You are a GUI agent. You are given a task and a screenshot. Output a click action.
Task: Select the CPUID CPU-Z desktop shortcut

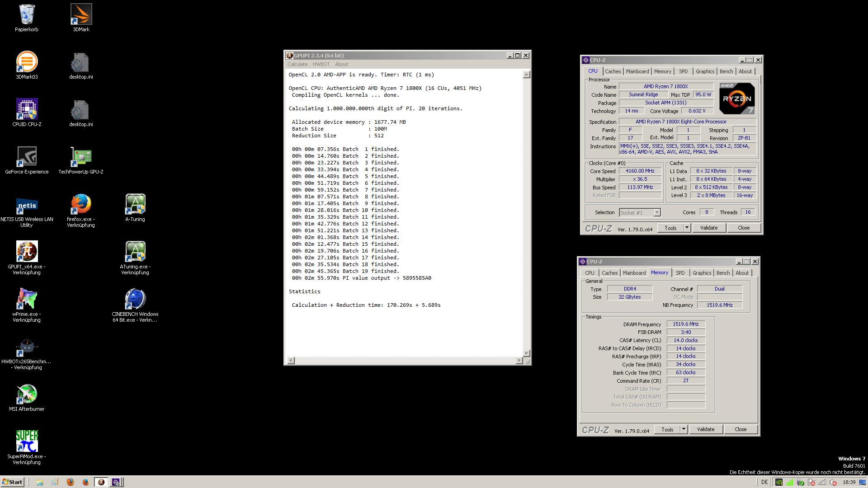tap(27, 113)
